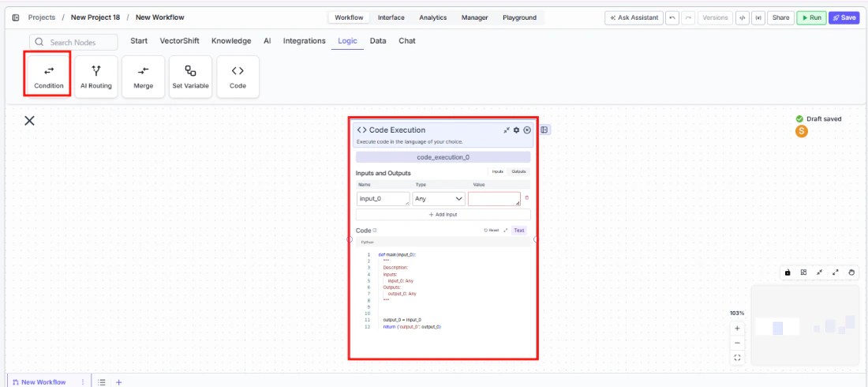Screen dimensions: 868x387
Task: Select the Start node category
Action: [x=139, y=41]
